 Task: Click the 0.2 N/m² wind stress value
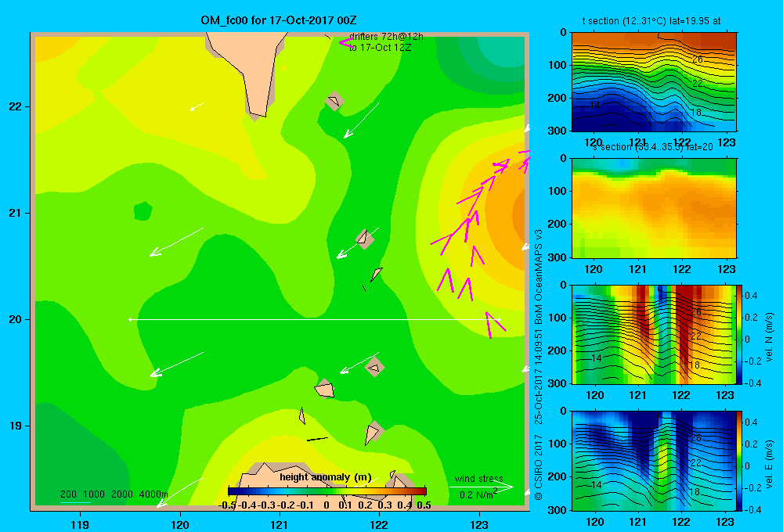(478, 494)
